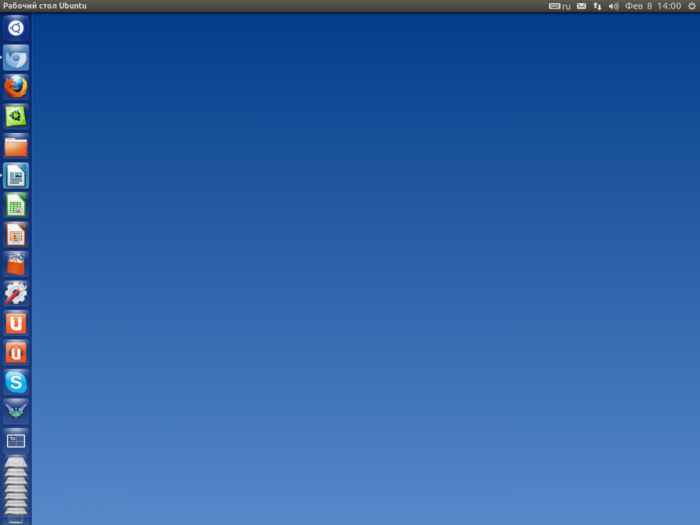Open the network connection arrows indicator
Image resolution: width=700 pixels, height=525 pixels.
pos(597,6)
